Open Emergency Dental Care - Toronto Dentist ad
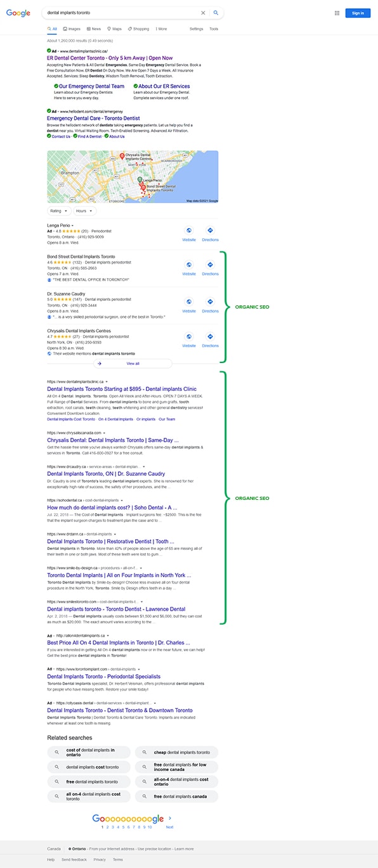 coord(93,118)
